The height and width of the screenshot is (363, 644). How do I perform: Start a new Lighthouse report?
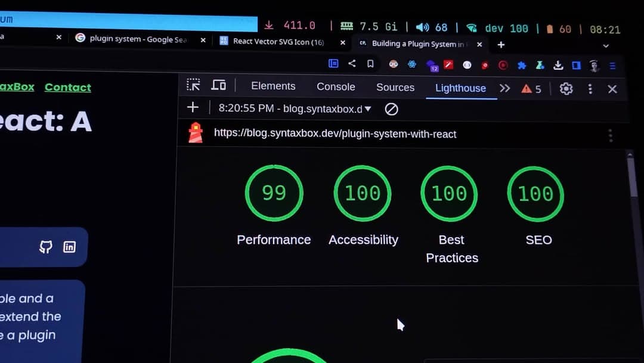coord(193,107)
